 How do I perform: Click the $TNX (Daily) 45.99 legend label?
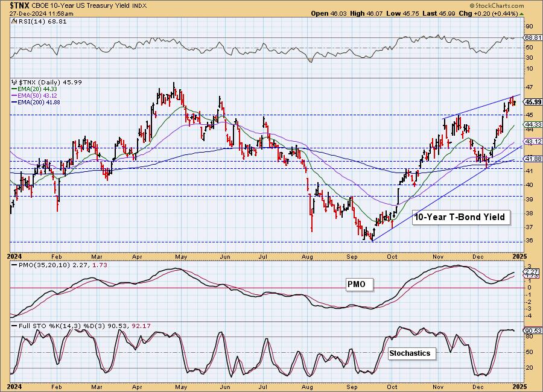coord(50,83)
